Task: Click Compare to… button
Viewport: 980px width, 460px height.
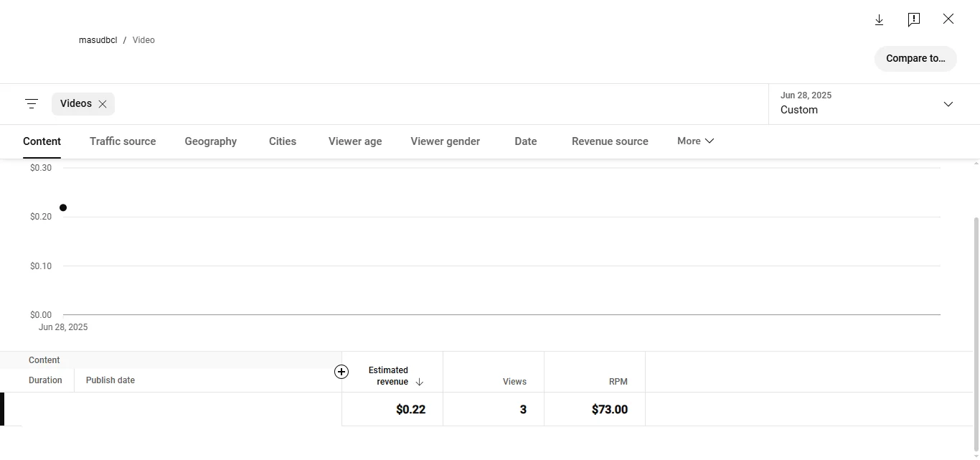Action: pyautogui.click(x=915, y=59)
